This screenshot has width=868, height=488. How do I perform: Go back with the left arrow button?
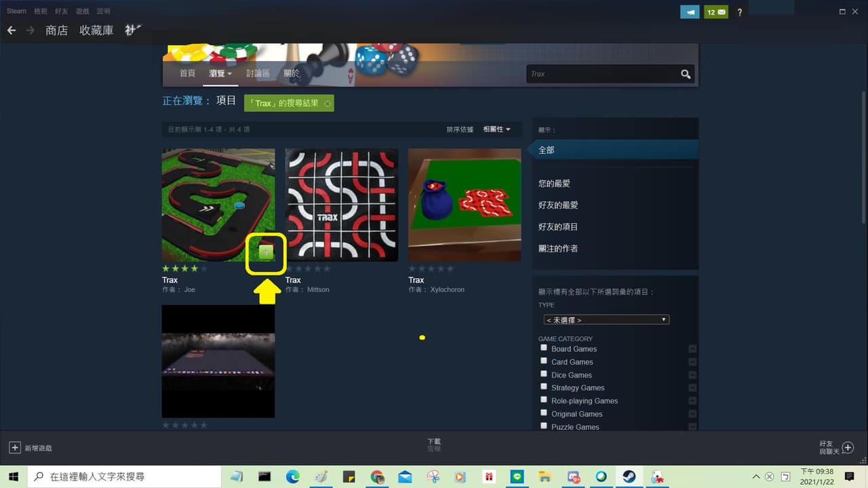pyautogui.click(x=12, y=30)
